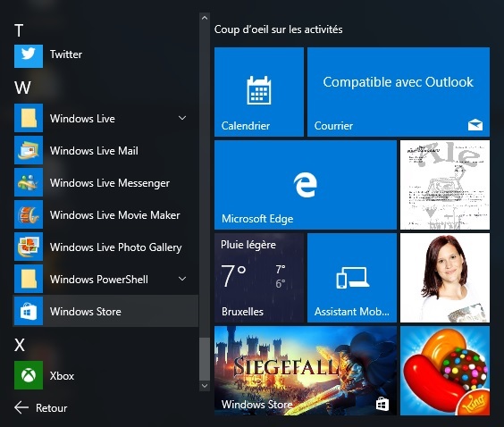The image size is (504, 427).
Task: Open the Windows Live Photo Gallery icon
Action: pos(29,247)
